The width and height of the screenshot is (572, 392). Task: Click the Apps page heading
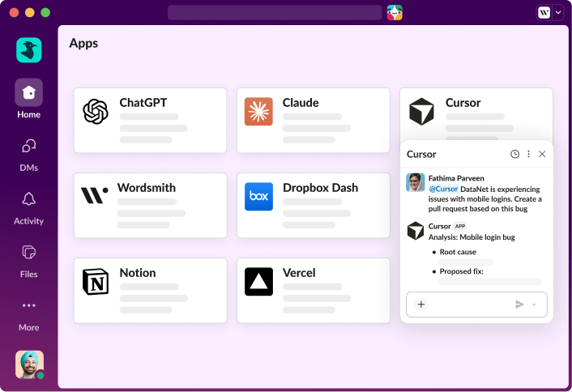point(83,44)
